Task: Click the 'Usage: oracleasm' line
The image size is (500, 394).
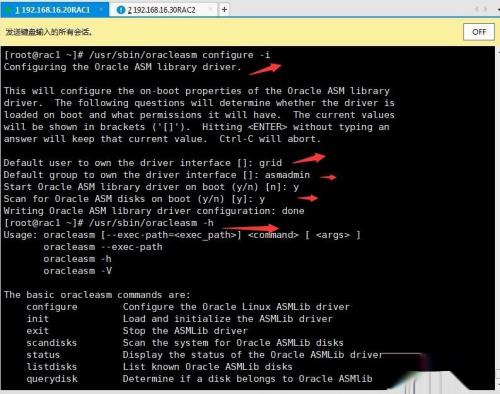Action: (x=182, y=235)
